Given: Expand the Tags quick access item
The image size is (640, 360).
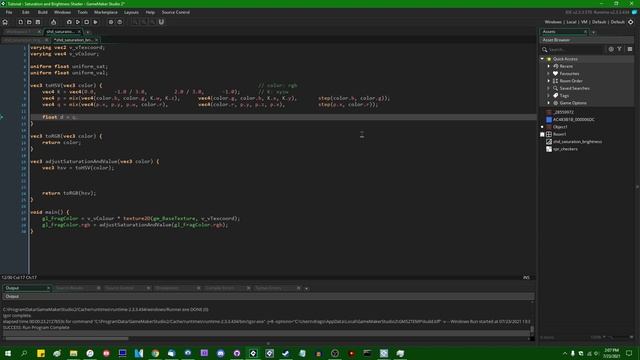Looking at the screenshot, I should (x=549, y=96).
